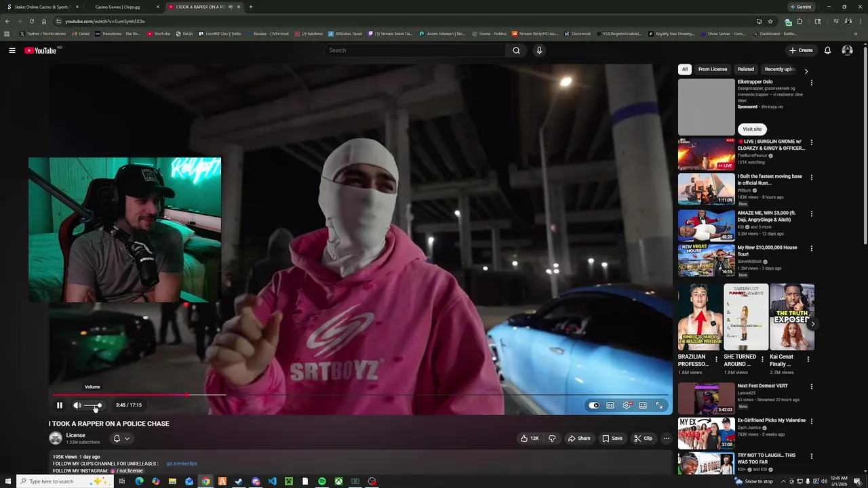Open YouTube notifications bell
The width and height of the screenshot is (868, 488).
click(x=827, y=50)
